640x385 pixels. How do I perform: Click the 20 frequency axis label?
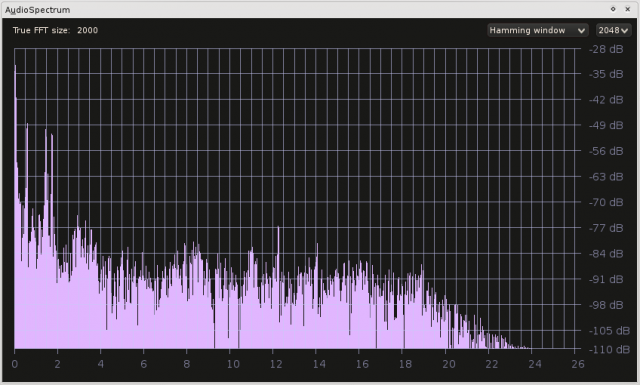[x=449, y=364]
